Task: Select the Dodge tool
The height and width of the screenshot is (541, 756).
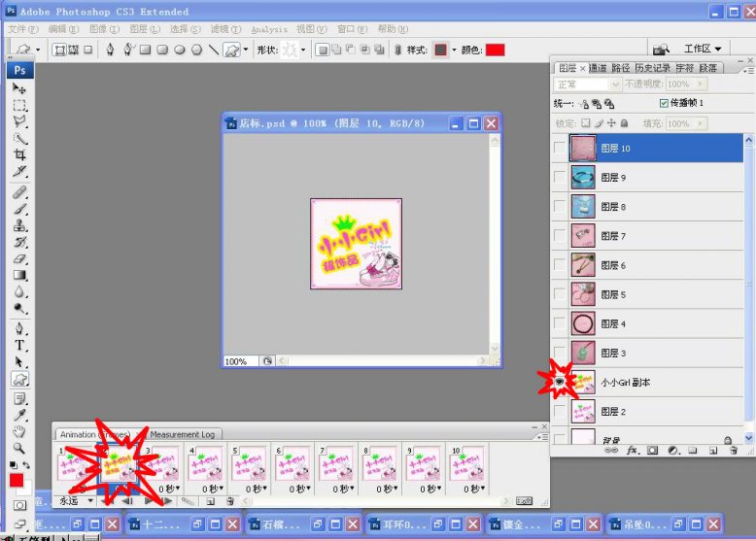Action: [x=19, y=308]
